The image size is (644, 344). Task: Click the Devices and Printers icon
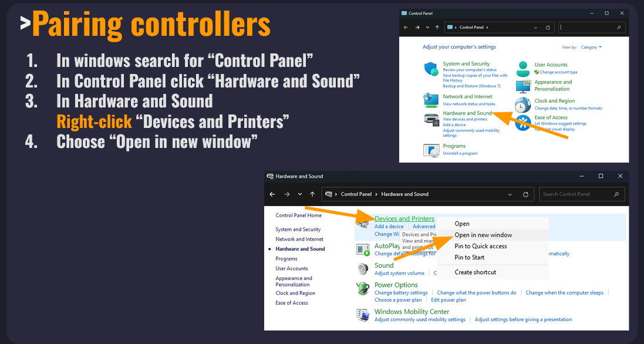click(363, 224)
